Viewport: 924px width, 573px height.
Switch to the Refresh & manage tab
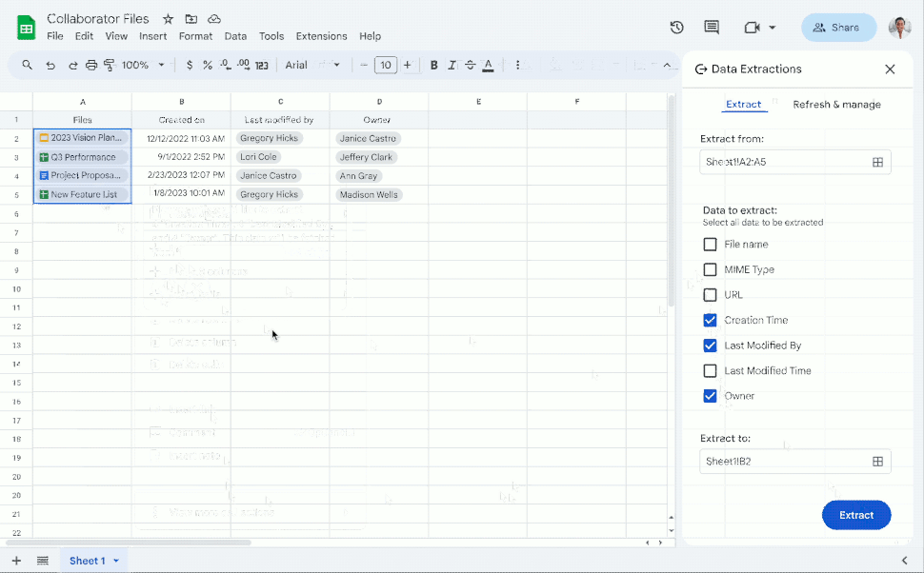pos(836,104)
